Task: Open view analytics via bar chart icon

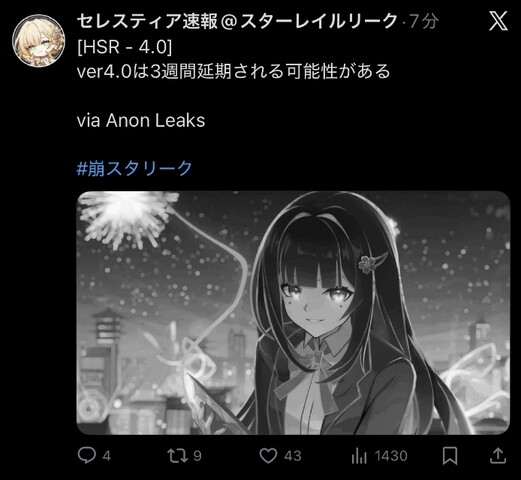Action: pyautogui.click(x=359, y=456)
